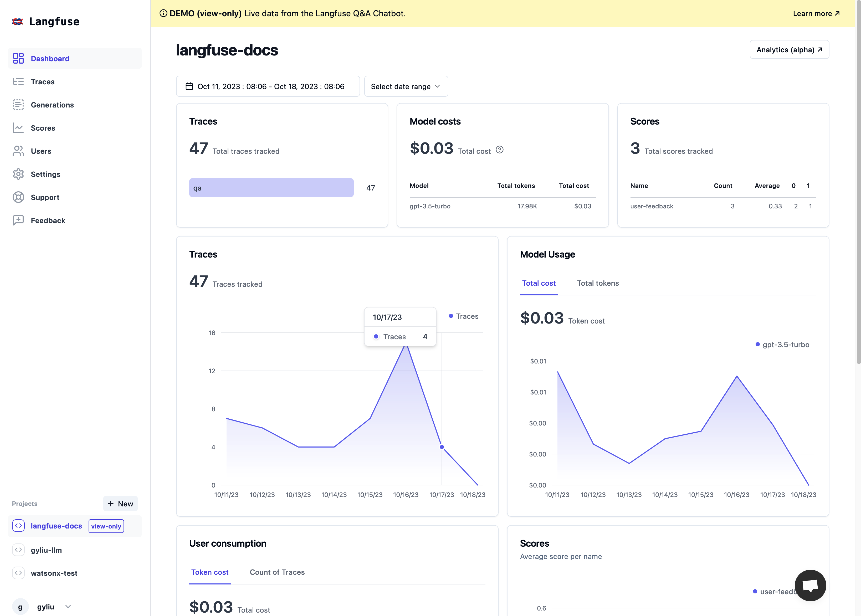The image size is (861, 616).
Task: Click the arrow icon on Learn more
Action: click(x=837, y=13)
